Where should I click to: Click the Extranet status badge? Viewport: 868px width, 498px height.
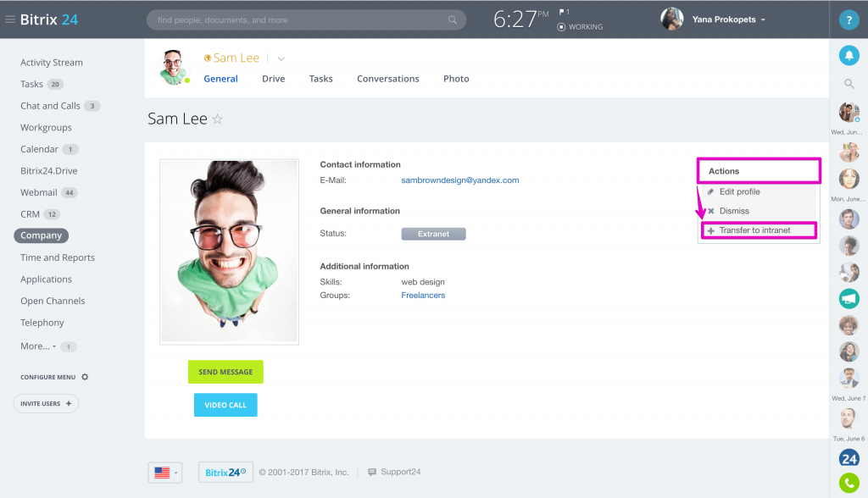tap(433, 234)
